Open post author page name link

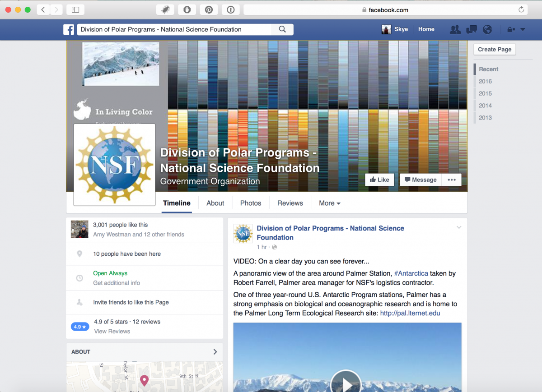coord(331,233)
